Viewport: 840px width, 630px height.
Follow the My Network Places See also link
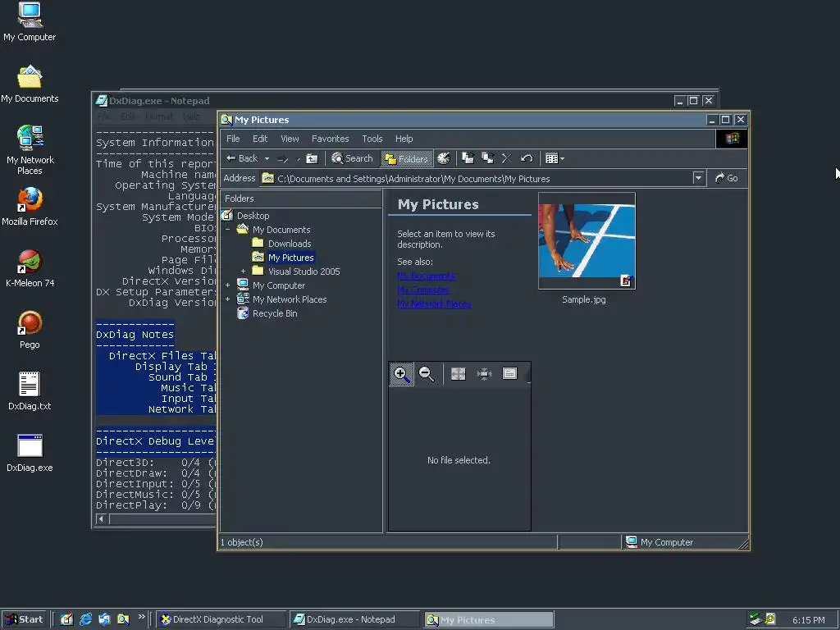(x=434, y=304)
